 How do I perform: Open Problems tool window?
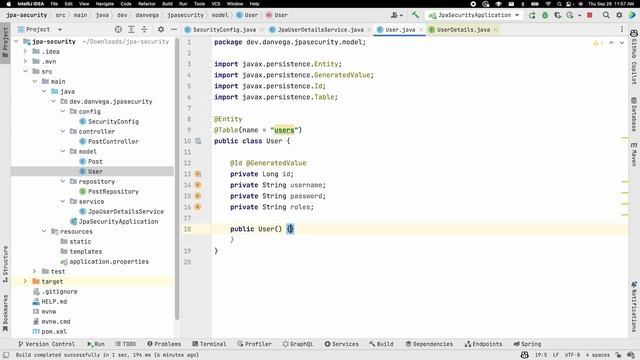(164, 344)
